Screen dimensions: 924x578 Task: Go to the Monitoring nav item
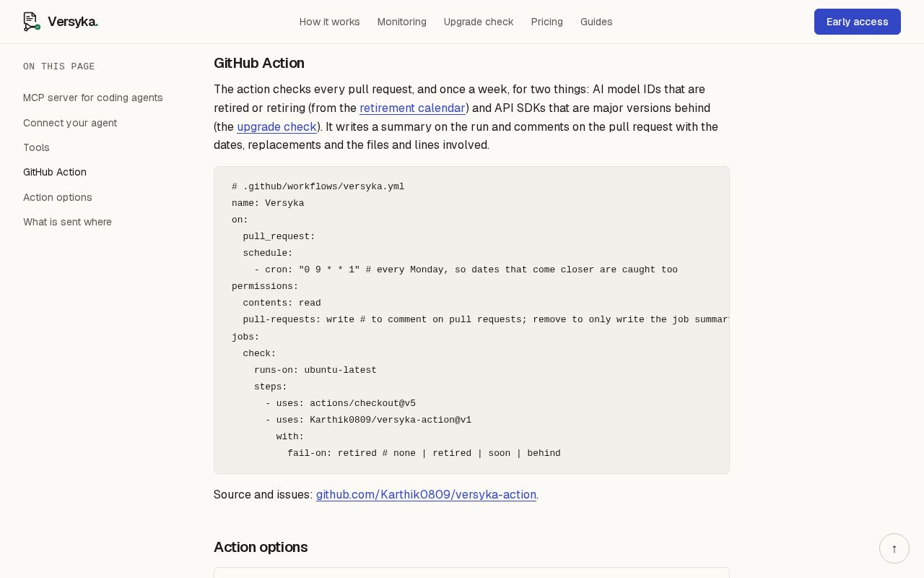pos(402,22)
